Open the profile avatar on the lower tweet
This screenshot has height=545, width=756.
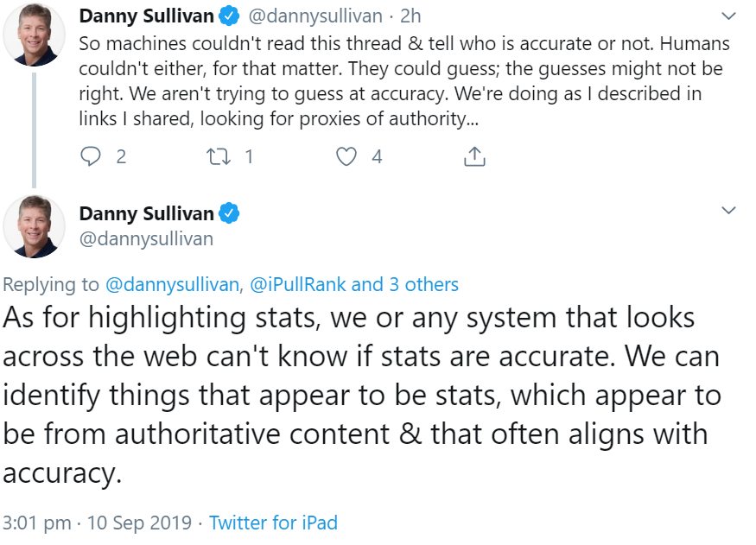coord(35,226)
